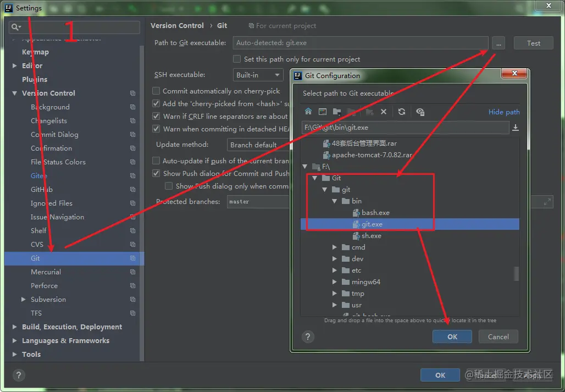
Task: Expand the Editor settings section
Action: tap(14, 65)
